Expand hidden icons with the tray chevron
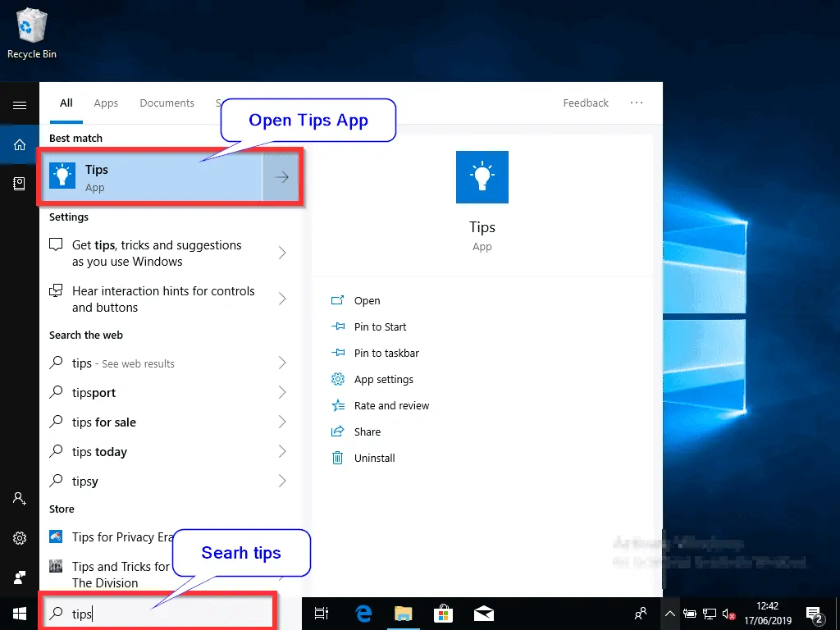Image resolution: width=840 pixels, height=630 pixels. click(670, 614)
